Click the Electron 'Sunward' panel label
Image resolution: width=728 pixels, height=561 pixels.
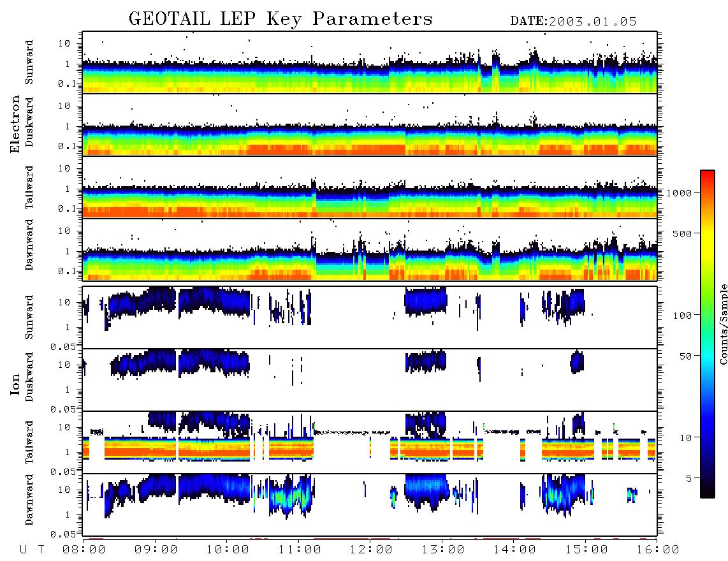point(29,62)
